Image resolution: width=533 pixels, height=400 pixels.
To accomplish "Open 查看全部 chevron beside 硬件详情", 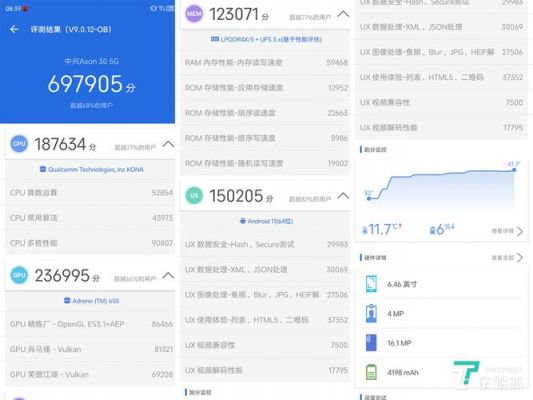I will [520, 258].
